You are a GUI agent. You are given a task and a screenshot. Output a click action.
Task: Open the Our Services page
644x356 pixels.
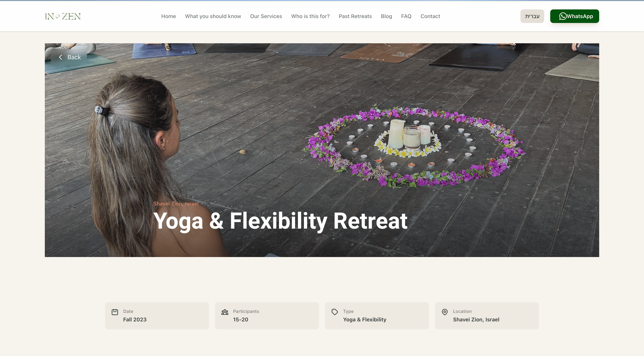(x=266, y=16)
